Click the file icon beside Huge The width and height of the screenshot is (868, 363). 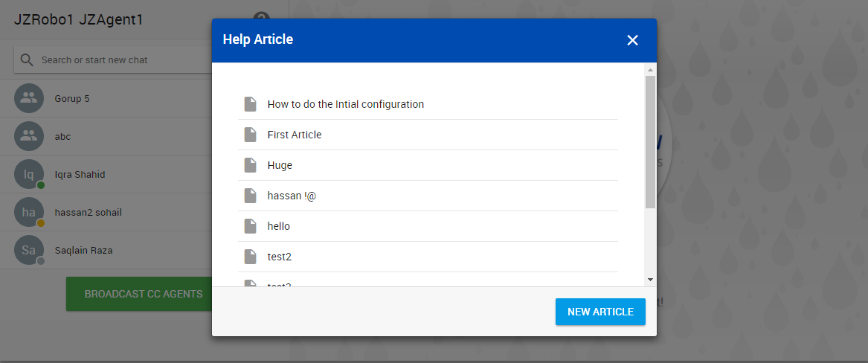tap(251, 165)
